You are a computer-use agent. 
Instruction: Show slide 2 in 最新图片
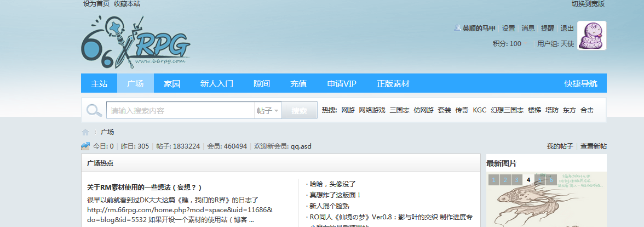(x=505, y=180)
